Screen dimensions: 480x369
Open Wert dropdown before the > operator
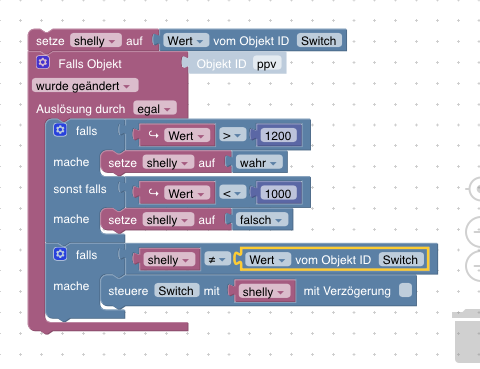click(x=187, y=136)
